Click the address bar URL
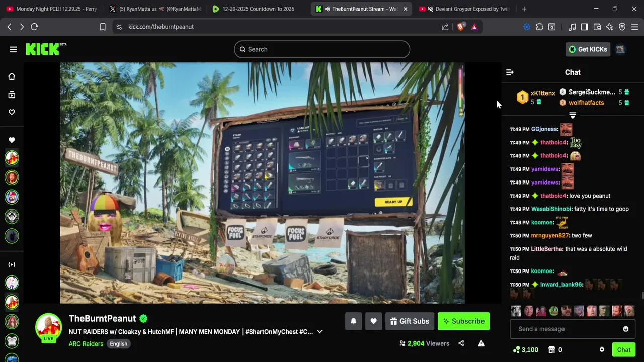This screenshot has width=644, height=362. (x=161, y=27)
